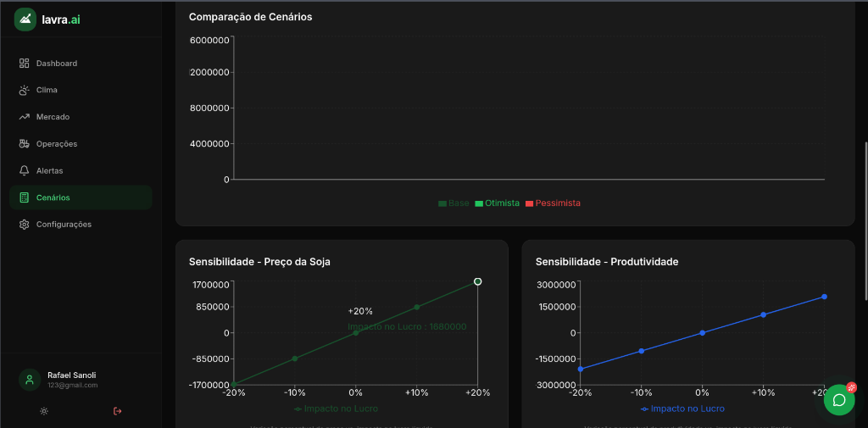Click the lavra.ai logo icon
Image resolution: width=868 pixels, height=428 pixels.
(x=25, y=19)
